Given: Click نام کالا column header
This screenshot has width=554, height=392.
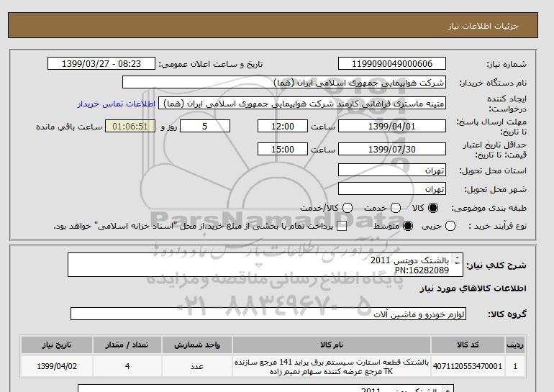Looking at the screenshot, I should [332, 345].
